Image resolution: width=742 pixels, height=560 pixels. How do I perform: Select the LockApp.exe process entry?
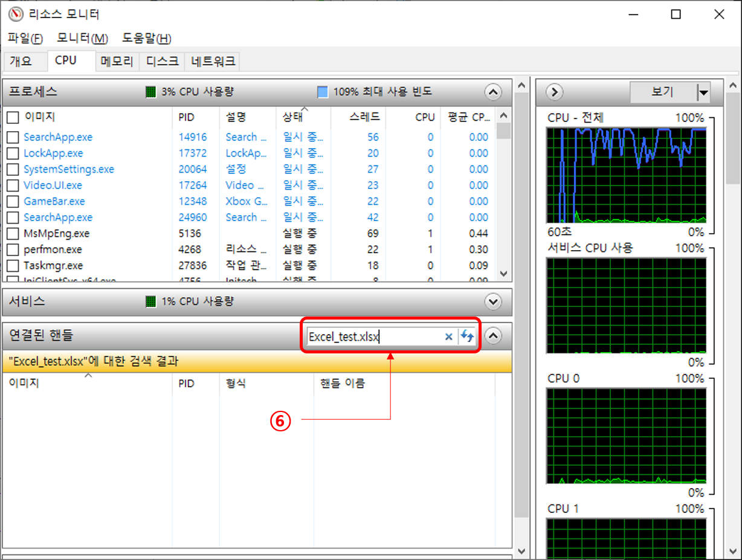(51, 153)
